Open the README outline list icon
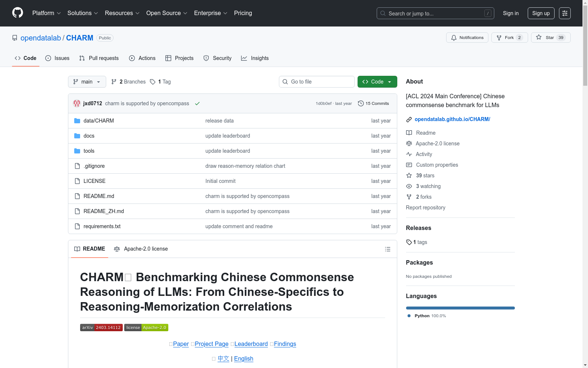The image size is (588, 368). click(387, 249)
